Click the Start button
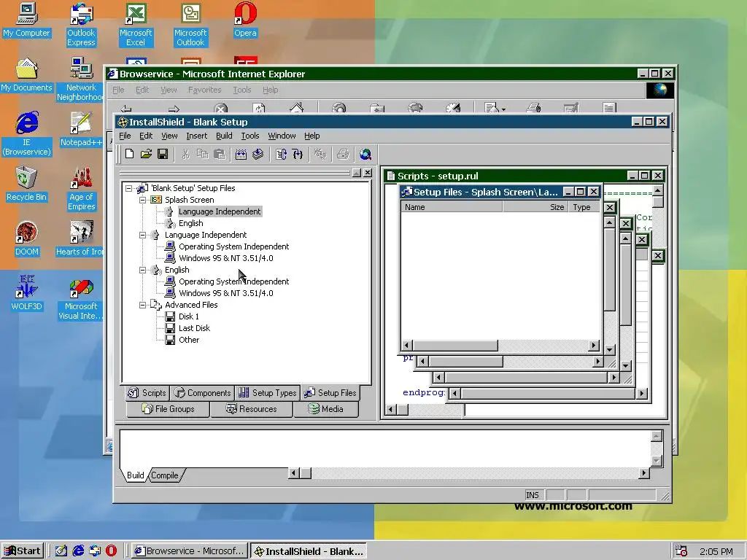This screenshot has width=747, height=560. pyautogui.click(x=23, y=551)
